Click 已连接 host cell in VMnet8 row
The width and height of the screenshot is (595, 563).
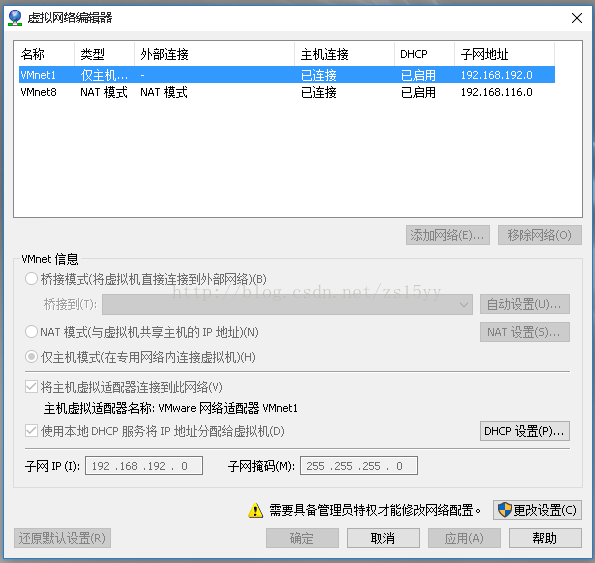(319, 92)
